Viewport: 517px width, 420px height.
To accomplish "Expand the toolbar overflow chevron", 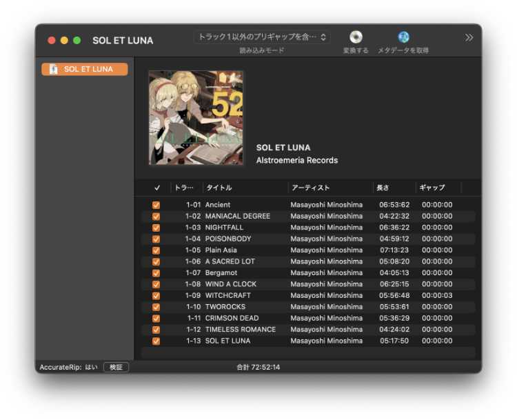I will point(469,38).
